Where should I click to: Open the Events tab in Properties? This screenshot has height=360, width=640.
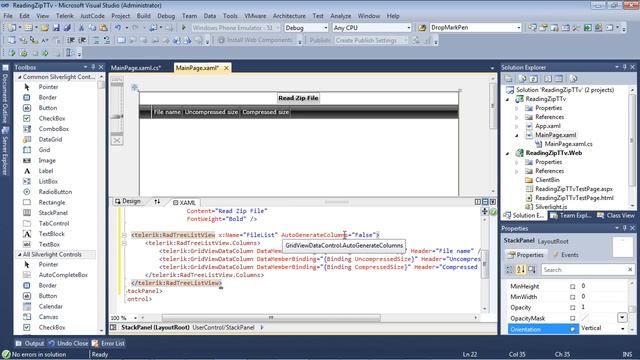point(565,255)
